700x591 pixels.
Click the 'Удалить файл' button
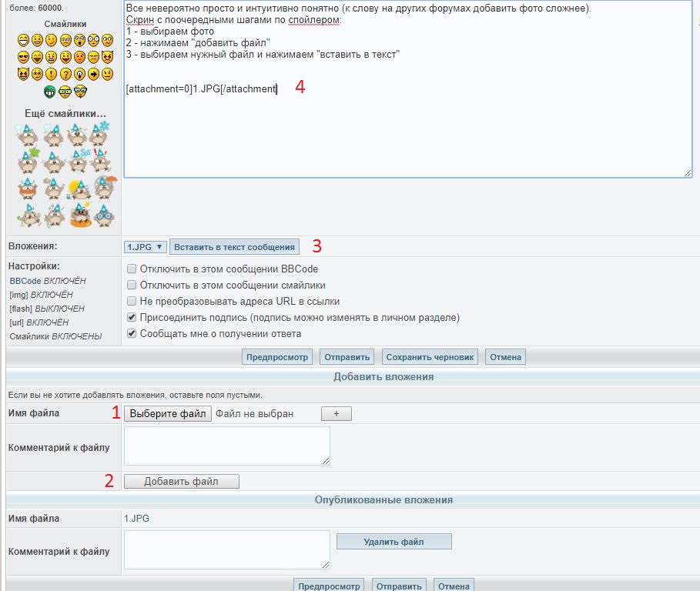[394, 542]
